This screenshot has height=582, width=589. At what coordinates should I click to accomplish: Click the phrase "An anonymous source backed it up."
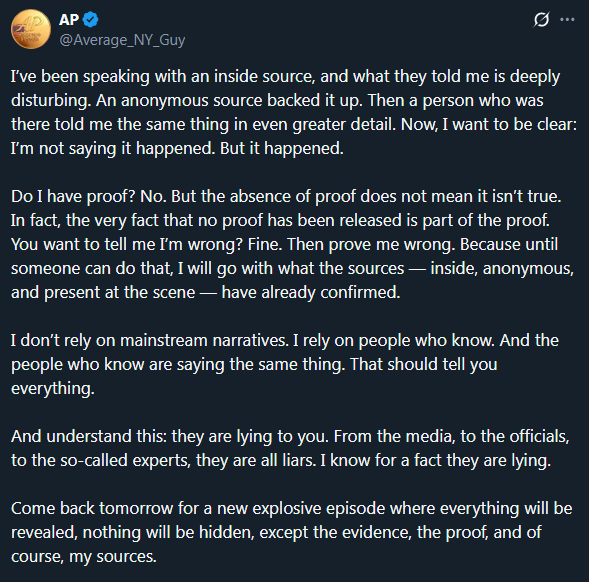coord(229,101)
